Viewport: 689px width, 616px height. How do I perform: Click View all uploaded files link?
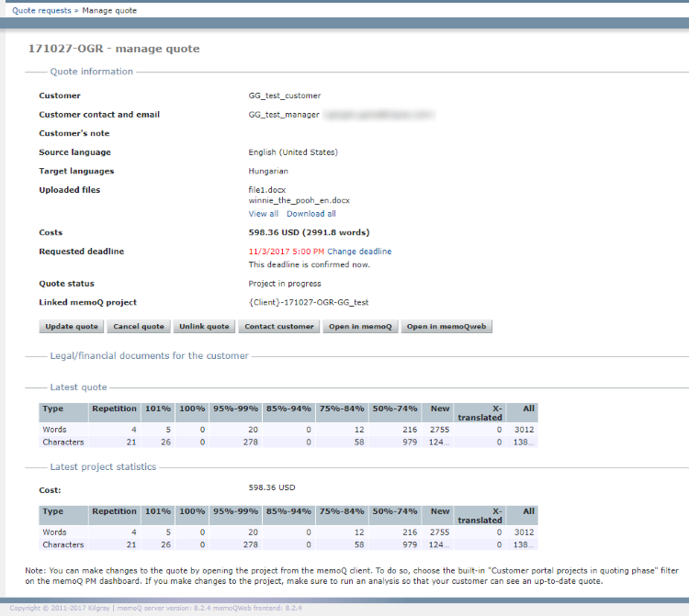pyautogui.click(x=263, y=214)
